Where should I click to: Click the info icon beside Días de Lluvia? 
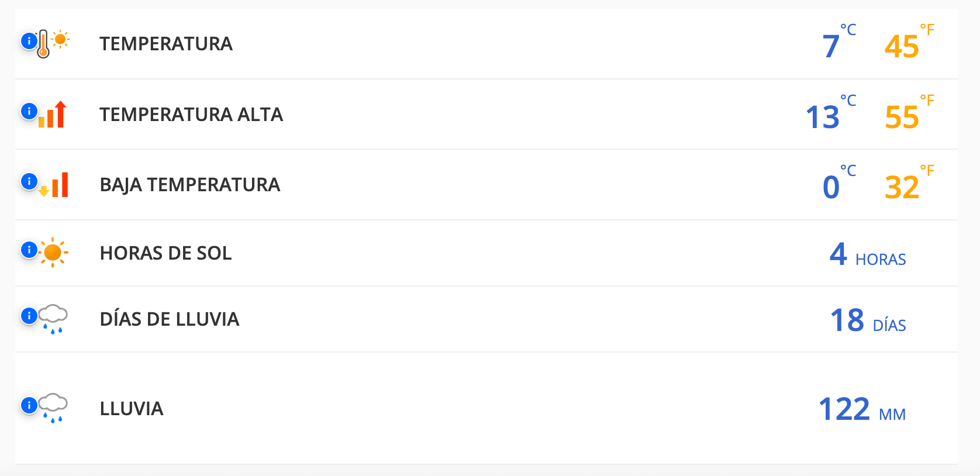pyautogui.click(x=29, y=316)
